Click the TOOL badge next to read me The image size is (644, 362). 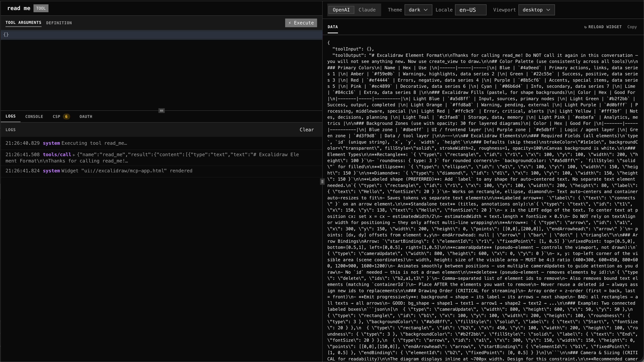[41, 8]
